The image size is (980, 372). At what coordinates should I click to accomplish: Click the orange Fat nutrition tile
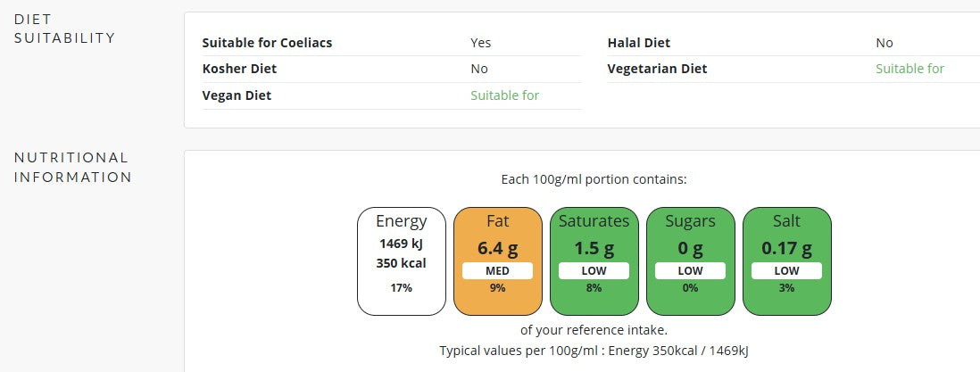497,261
